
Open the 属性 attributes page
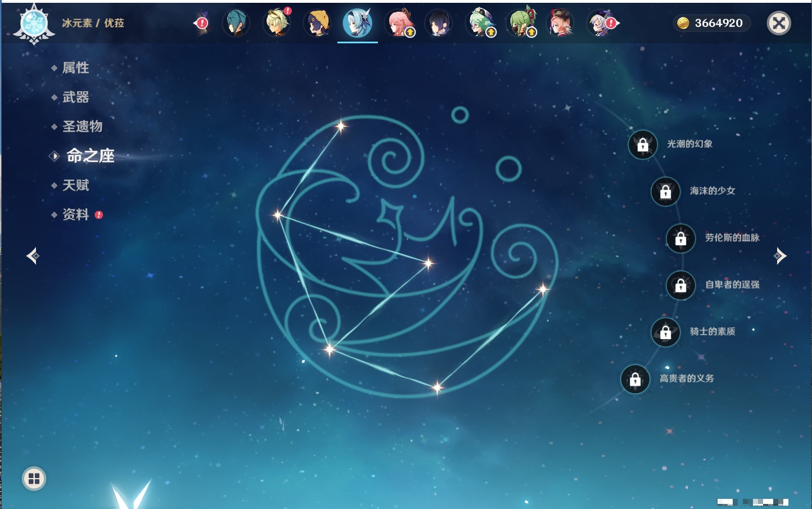coord(75,68)
